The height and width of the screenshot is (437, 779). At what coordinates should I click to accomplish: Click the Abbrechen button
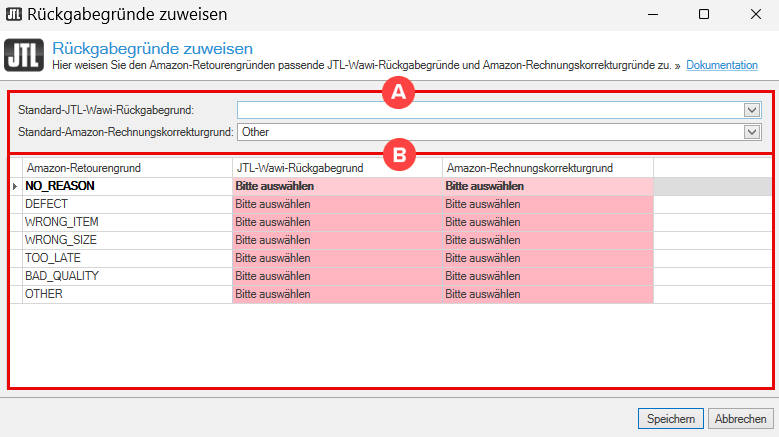pyautogui.click(x=740, y=419)
